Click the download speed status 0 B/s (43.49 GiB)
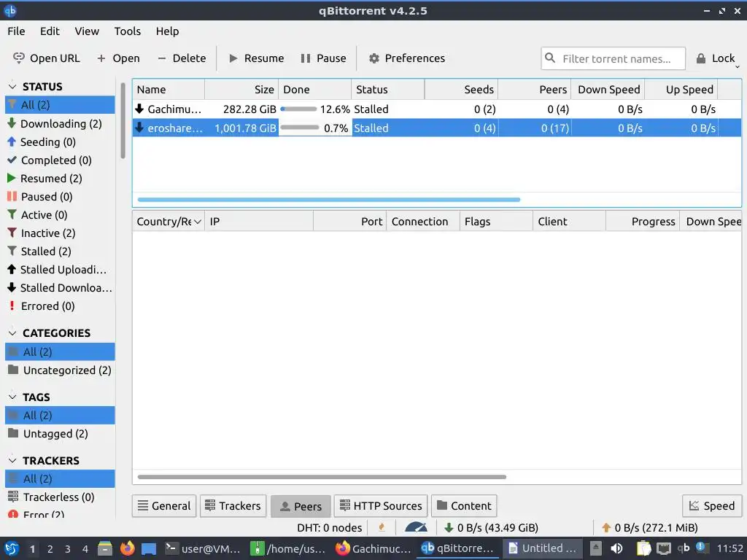Screen dimensions: 747x560 [491, 527]
